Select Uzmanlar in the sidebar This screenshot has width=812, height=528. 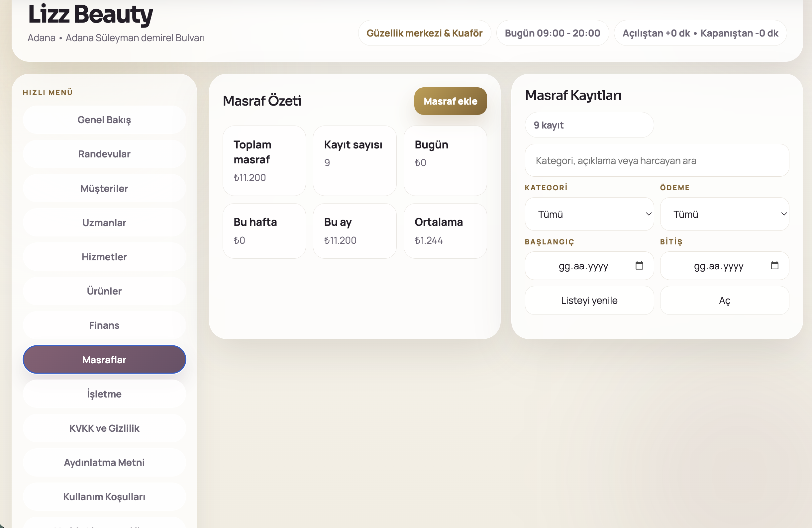pos(104,222)
